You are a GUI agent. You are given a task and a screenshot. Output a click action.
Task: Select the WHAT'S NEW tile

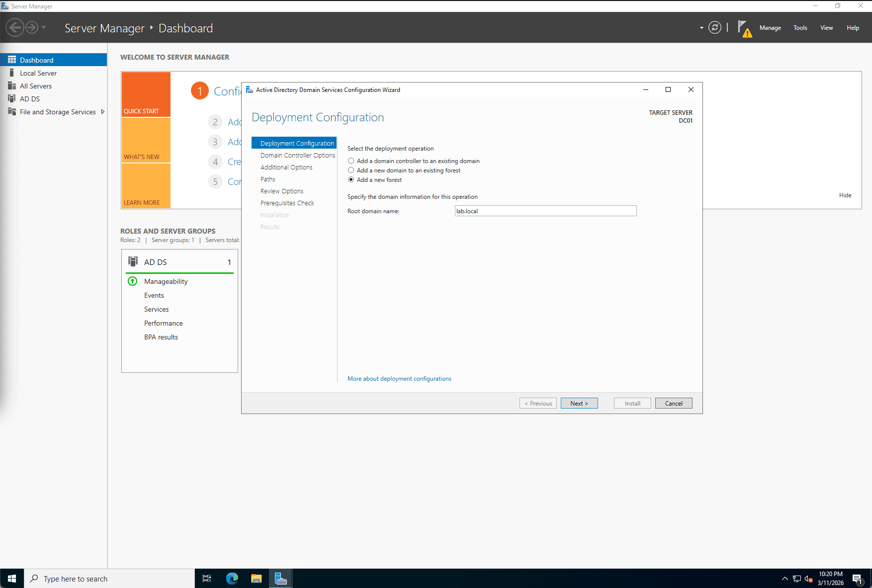tap(146, 140)
